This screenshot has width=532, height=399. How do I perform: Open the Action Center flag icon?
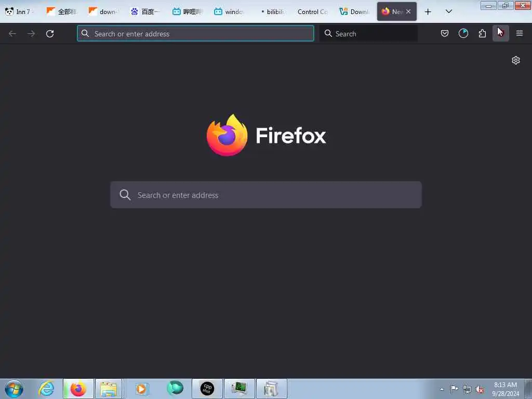pos(454,389)
